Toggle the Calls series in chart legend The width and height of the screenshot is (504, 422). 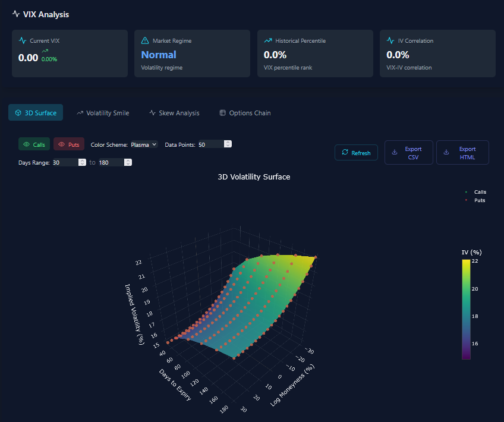coord(476,192)
